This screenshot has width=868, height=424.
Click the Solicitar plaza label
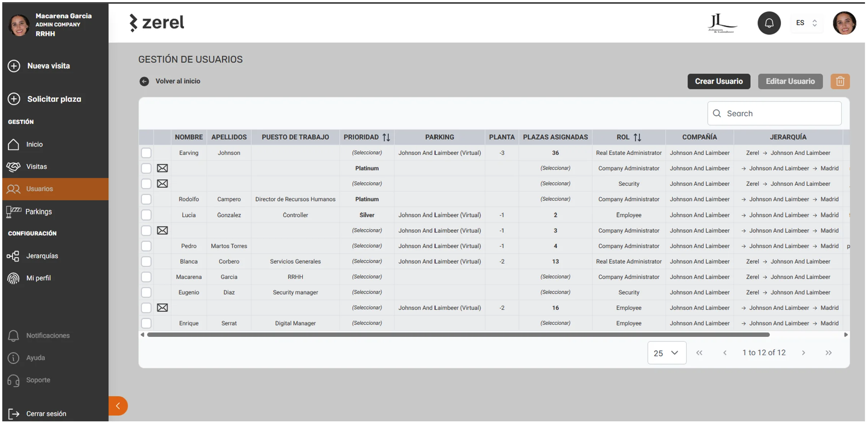[54, 99]
